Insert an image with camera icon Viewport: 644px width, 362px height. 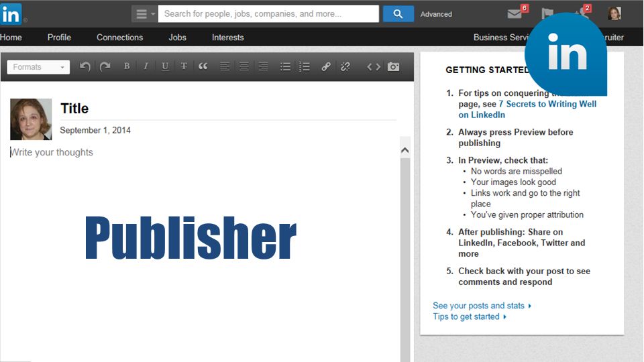click(x=394, y=66)
